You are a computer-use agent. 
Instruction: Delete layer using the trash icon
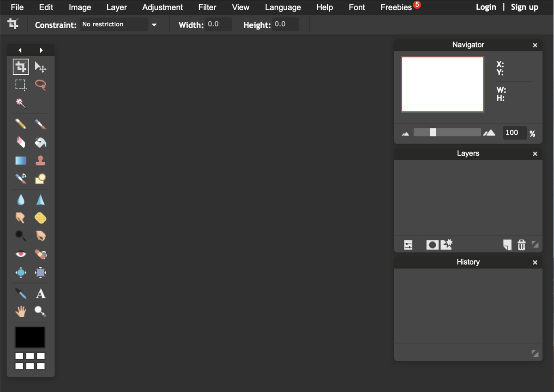[x=521, y=245]
